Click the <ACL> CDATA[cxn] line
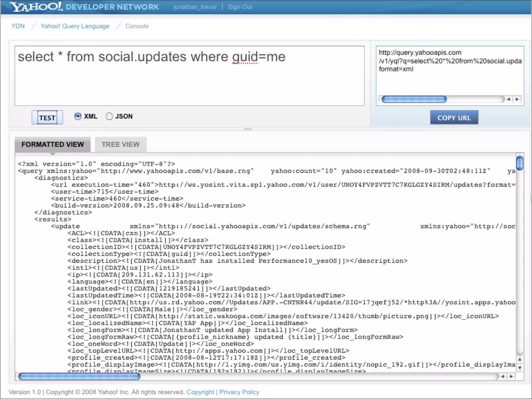Viewport: 532px width, 399px height. tap(121, 233)
